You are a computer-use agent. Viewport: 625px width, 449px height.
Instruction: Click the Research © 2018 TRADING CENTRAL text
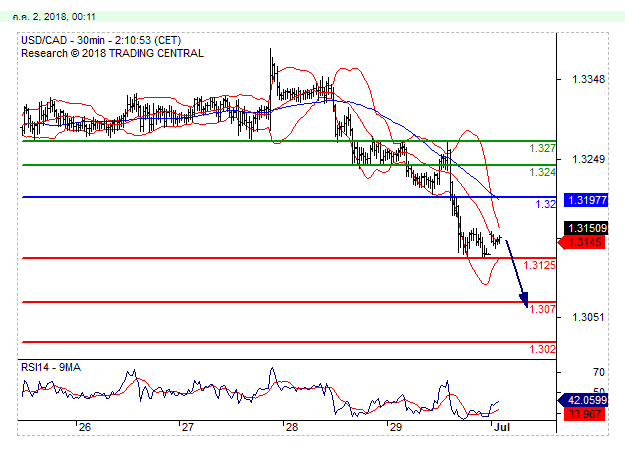(x=112, y=53)
